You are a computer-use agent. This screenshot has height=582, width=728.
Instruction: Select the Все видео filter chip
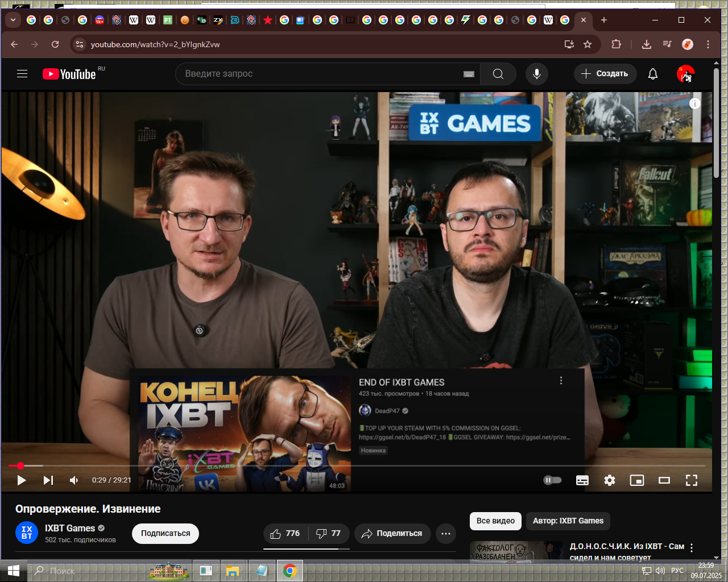click(495, 521)
